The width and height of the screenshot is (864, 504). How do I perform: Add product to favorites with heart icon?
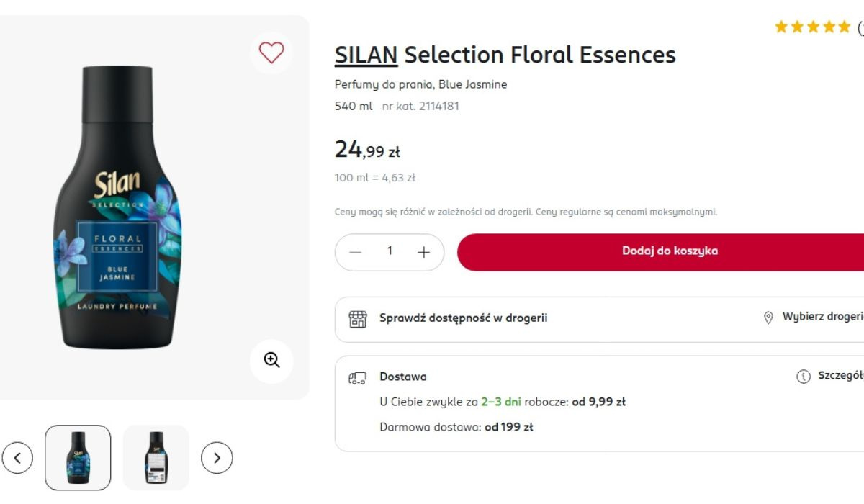(271, 53)
